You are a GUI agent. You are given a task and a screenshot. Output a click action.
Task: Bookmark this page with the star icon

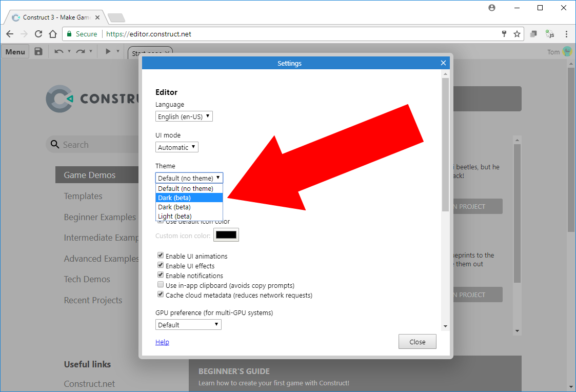point(517,34)
